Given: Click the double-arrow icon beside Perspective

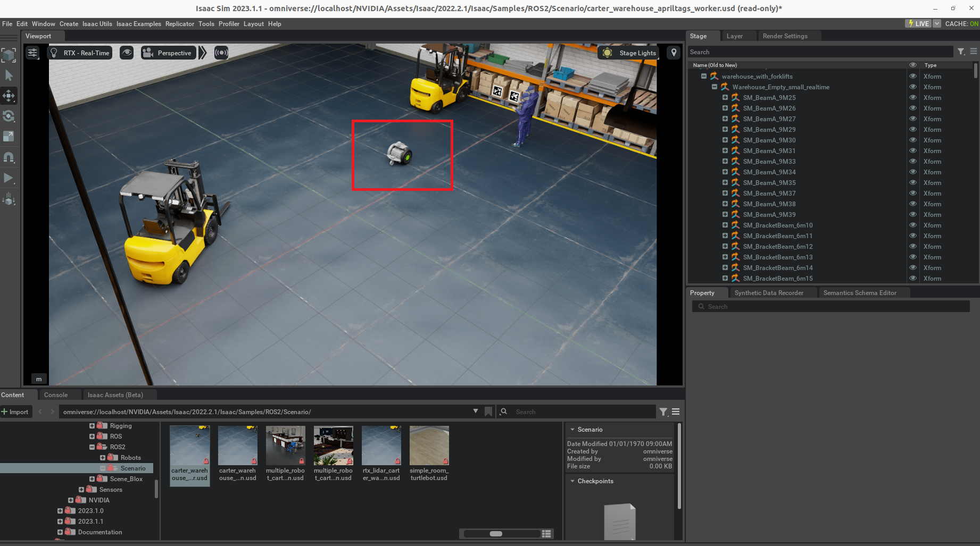Looking at the screenshot, I should [x=203, y=53].
